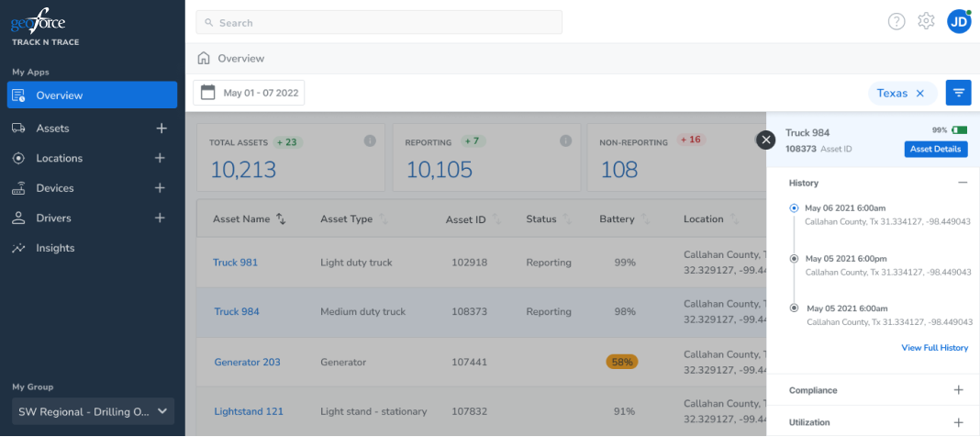The height and width of the screenshot is (437, 980).
Task: Click the JD user avatar
Action: click(959, 22)
